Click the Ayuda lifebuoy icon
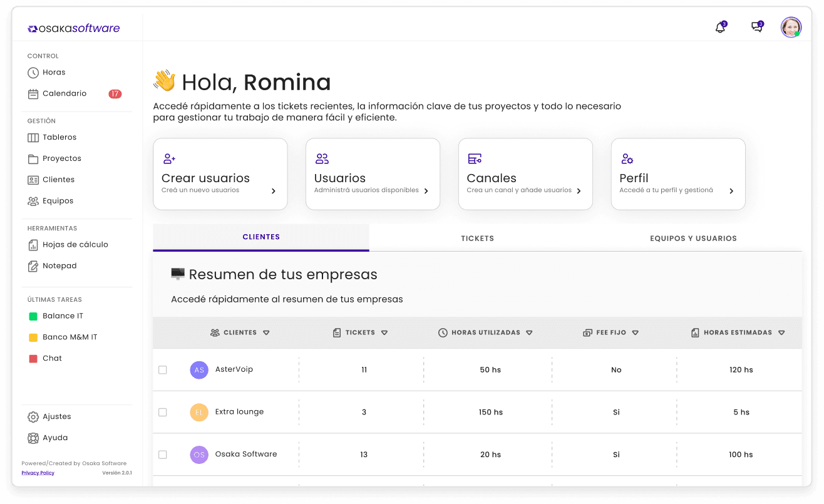This screenshot has height=504, width=824. pyautogui.click(x=33, y=438)
